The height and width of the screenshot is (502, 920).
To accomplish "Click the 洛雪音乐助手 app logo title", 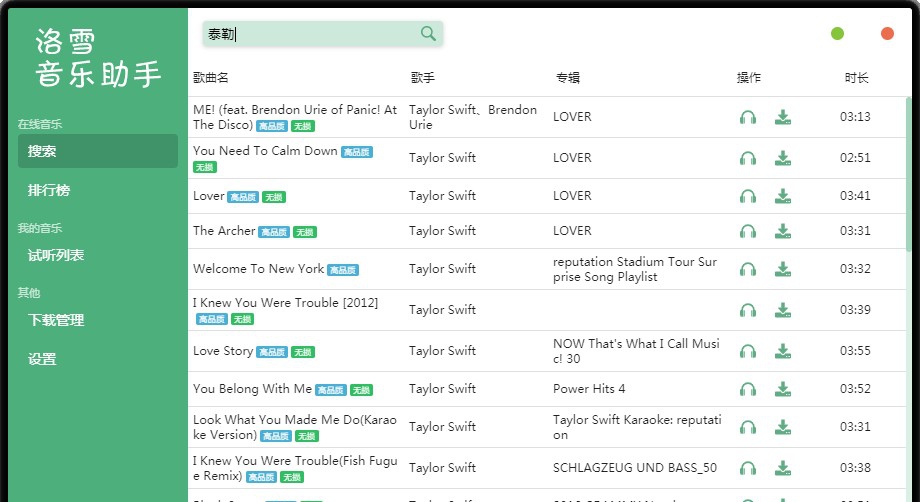I will click(98, 58).
